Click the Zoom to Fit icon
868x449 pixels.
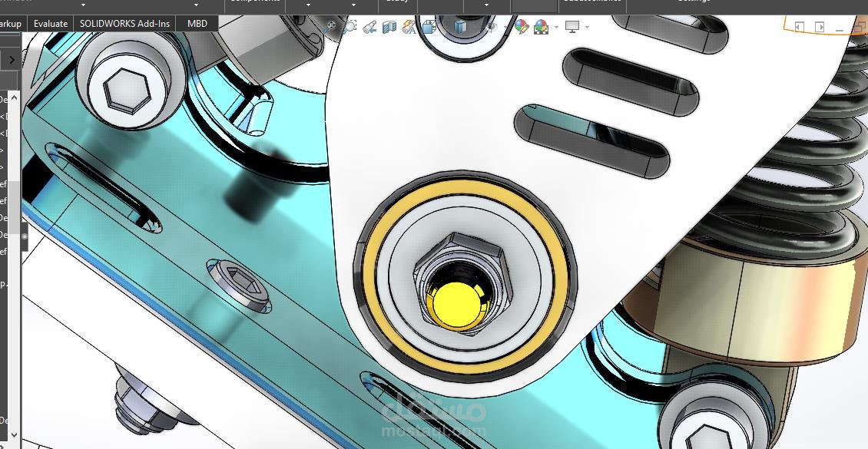[x=331, y=26]
